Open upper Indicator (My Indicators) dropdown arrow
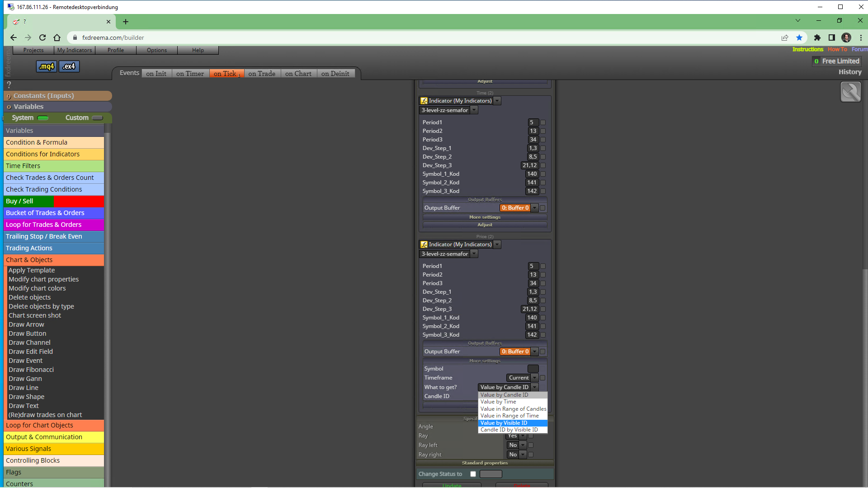The height and width of the screenshot is (488, 868). pos(497,101)
